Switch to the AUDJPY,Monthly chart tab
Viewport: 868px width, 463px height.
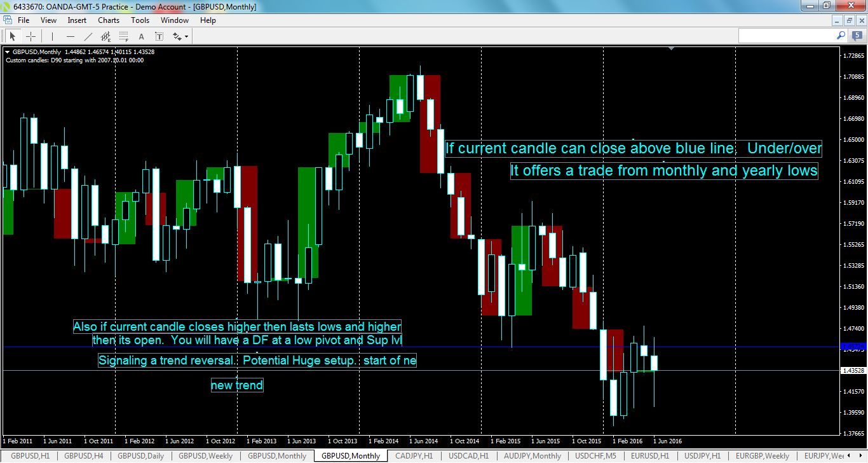pos(532,455)
